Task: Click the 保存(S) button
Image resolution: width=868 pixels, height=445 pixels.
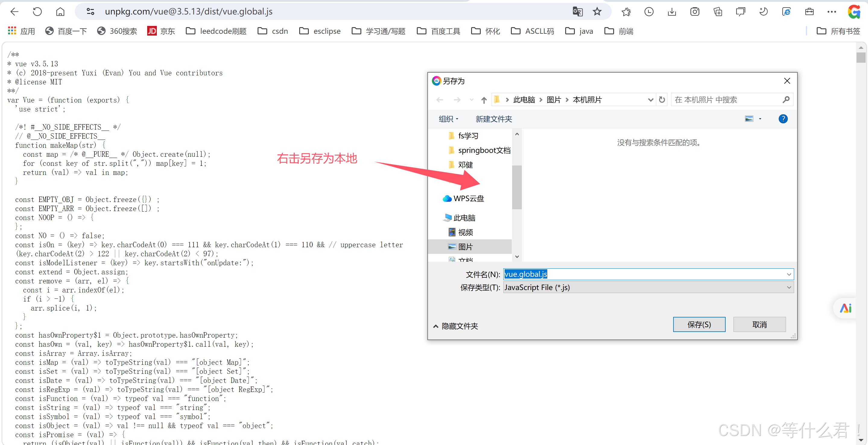Action: (x=699, y=324)
